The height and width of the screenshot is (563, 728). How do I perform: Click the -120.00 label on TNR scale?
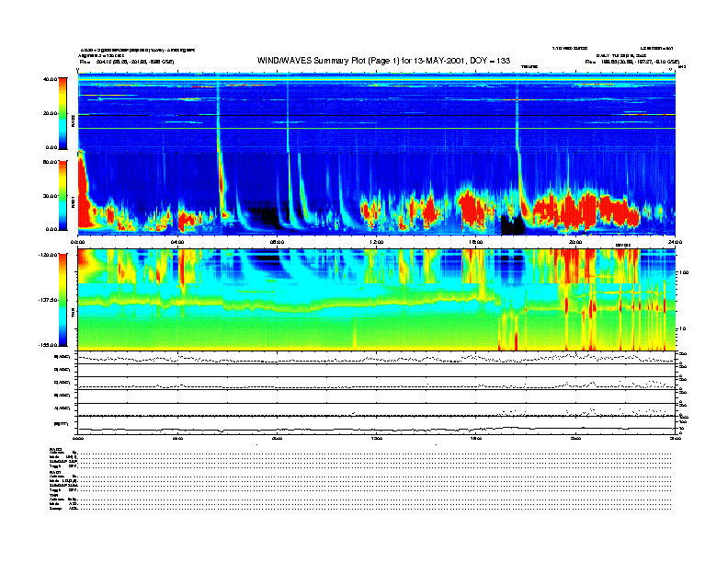(x=48, y=255)
